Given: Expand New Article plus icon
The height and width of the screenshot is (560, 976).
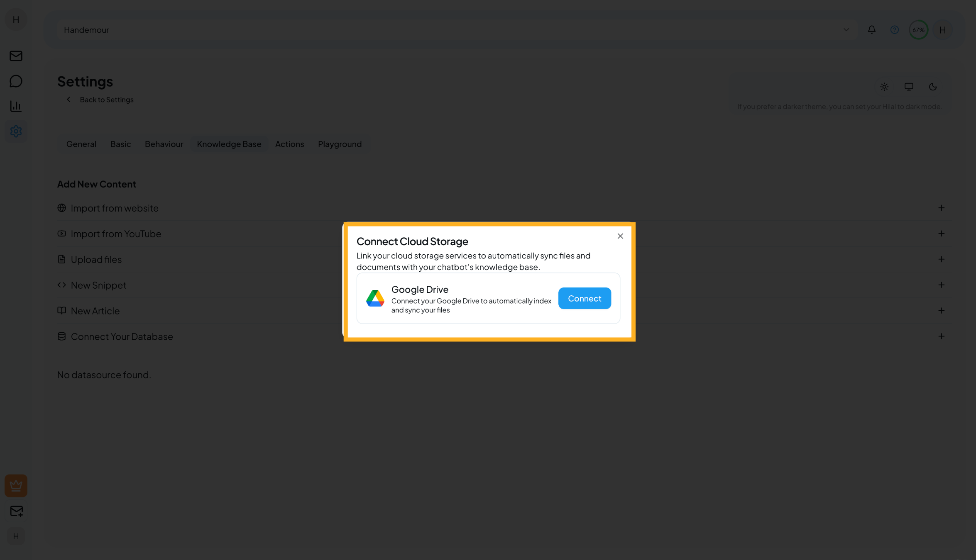Looking at the screenshot, I should 941,311.
